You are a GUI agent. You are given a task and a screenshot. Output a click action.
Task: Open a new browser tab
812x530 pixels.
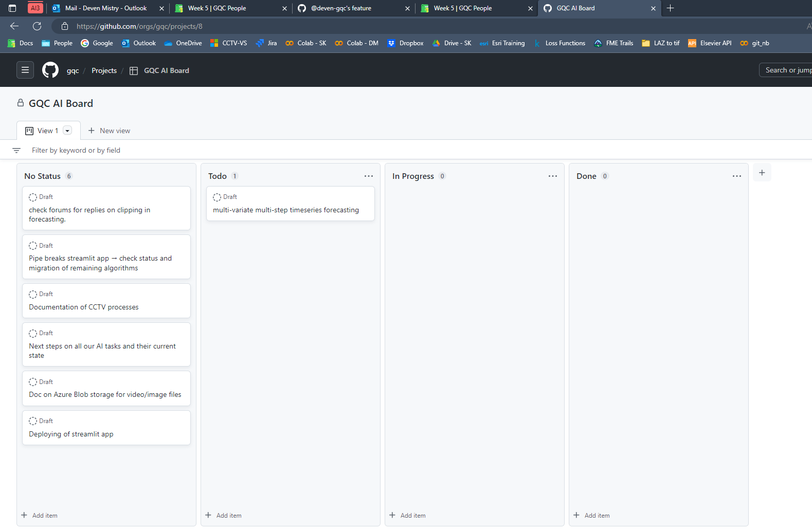(x=670, y=8)
